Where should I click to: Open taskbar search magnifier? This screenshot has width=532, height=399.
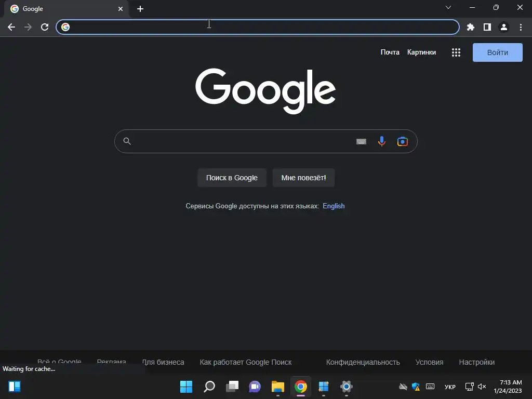coord(209,387)
